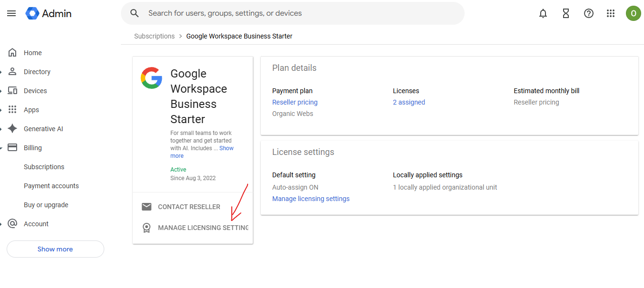This screenshot has height=288, width=644.
Task: Go to Home in the sidebar
Action: (x=32, y=53)
